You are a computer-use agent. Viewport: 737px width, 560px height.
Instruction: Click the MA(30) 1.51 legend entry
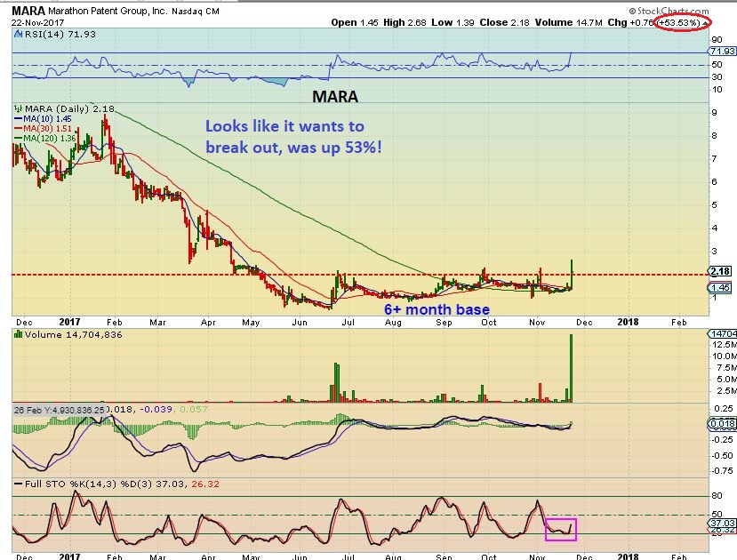47,129
